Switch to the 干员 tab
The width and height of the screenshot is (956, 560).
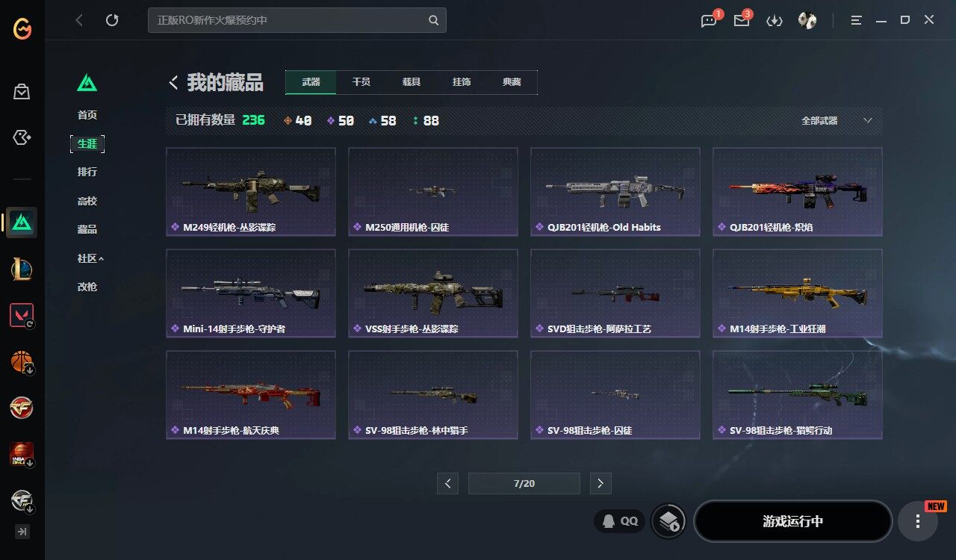tap(361, 82)
